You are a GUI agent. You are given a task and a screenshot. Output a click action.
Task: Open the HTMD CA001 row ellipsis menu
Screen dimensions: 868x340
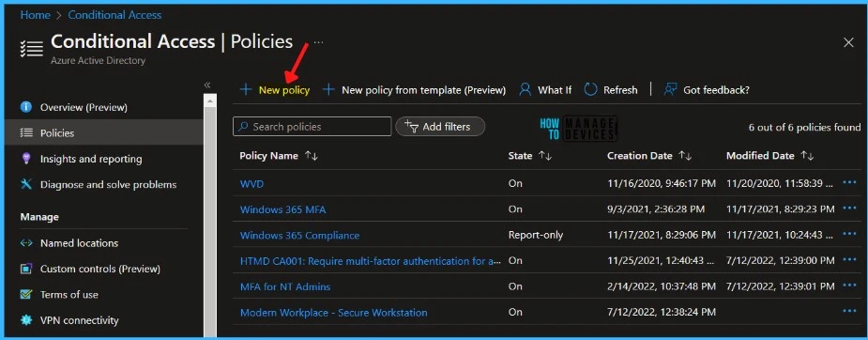pyautogui.click(x=849, y=260)
